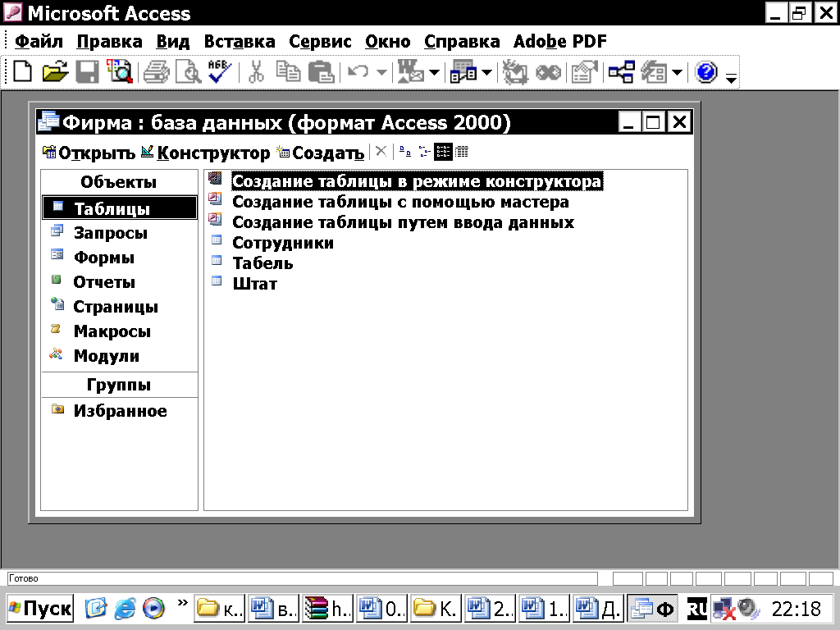This screenshot has width=840, height=630.
Task: Click the Open folder toolbar icon
Action: click(x=55, y=71)
